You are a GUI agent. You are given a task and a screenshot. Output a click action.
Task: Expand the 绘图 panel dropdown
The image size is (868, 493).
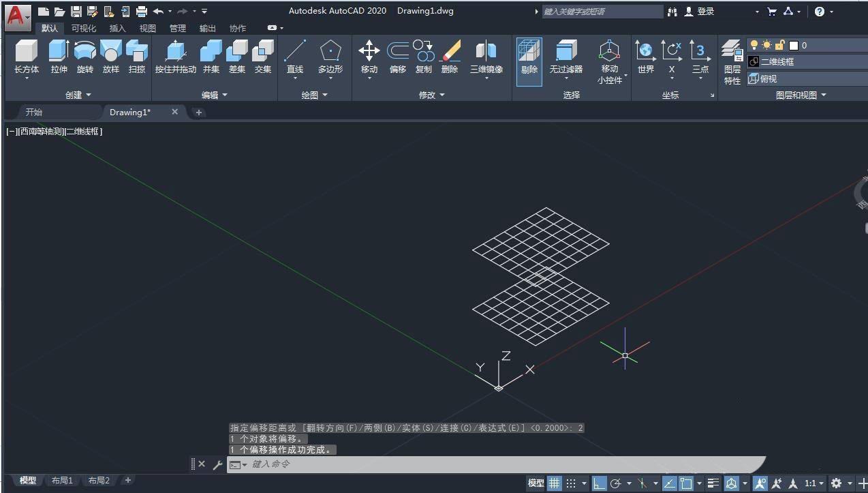(315, 95)
